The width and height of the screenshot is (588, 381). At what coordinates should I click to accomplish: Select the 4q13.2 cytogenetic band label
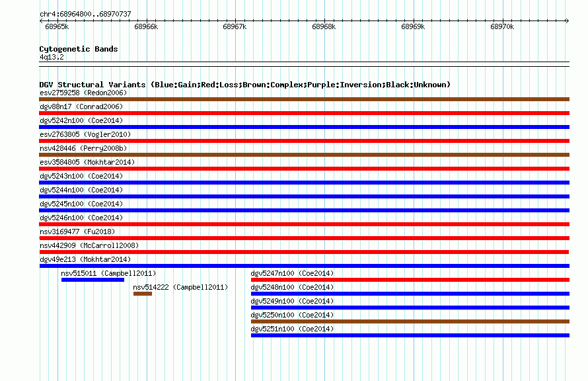pos(52,57)
